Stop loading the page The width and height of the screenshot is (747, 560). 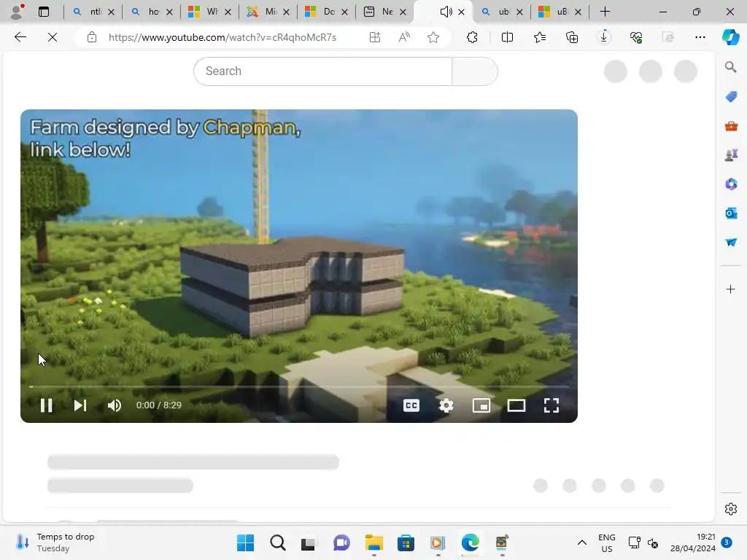(x=53, y=37)
